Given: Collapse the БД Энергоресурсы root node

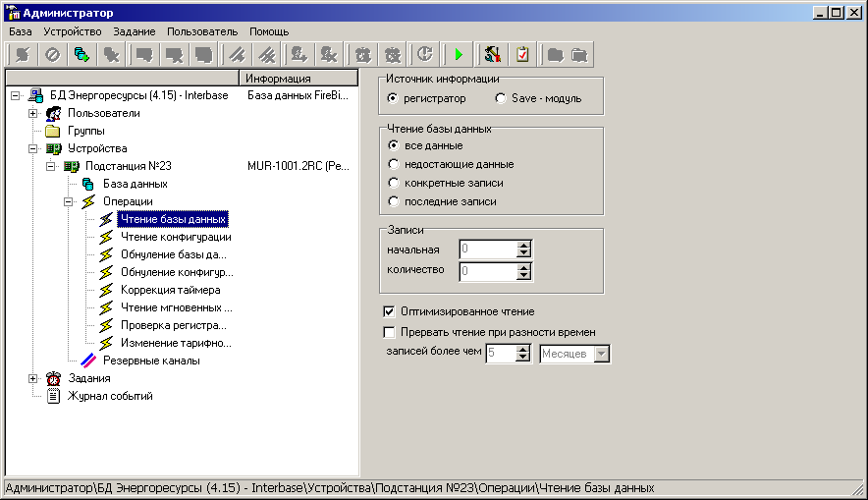Looking at the screenshot, I should (x=16, y=95).
